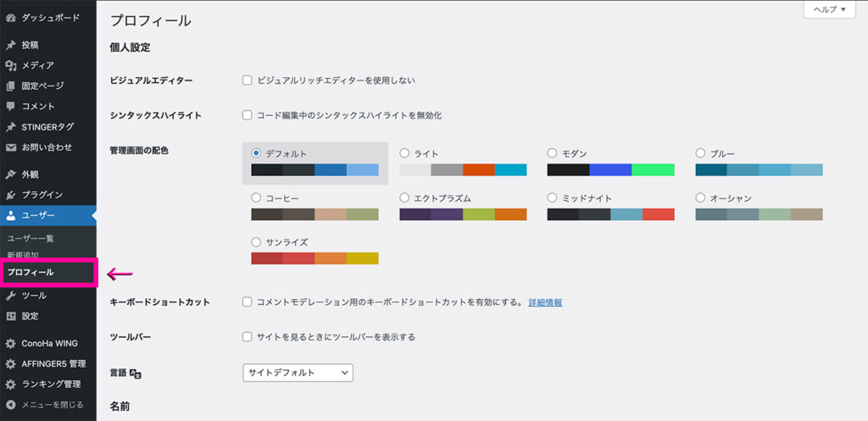The height and width of the screenshot is (421, 868).
Task: Click the コメント speech bubble icon
Action: [x=10, y=106]
